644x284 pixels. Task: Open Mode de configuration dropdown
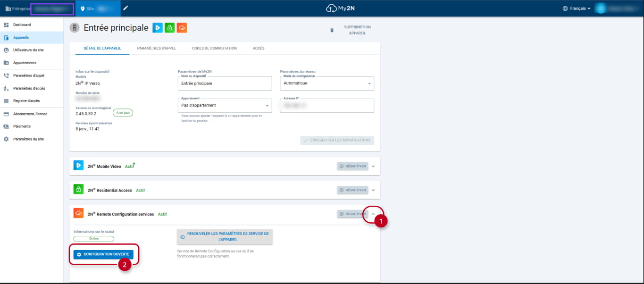click(x=327, y=84)
